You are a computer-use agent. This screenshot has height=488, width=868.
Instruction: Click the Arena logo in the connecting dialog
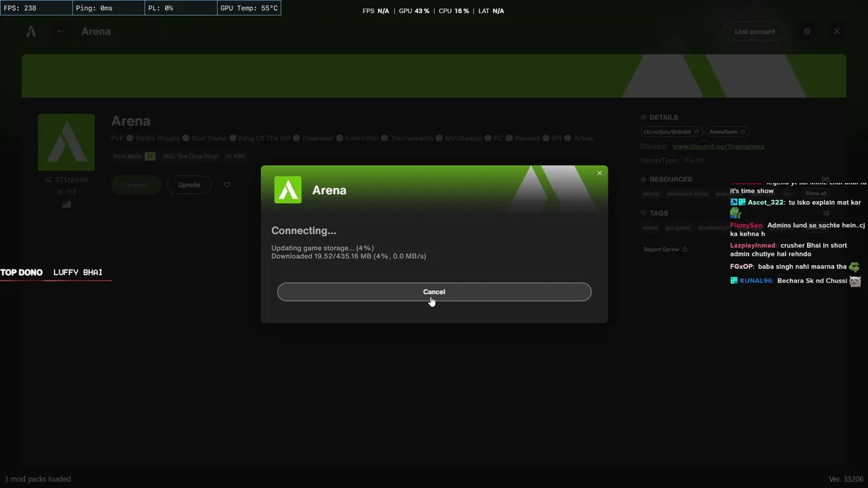click(288, 190)
